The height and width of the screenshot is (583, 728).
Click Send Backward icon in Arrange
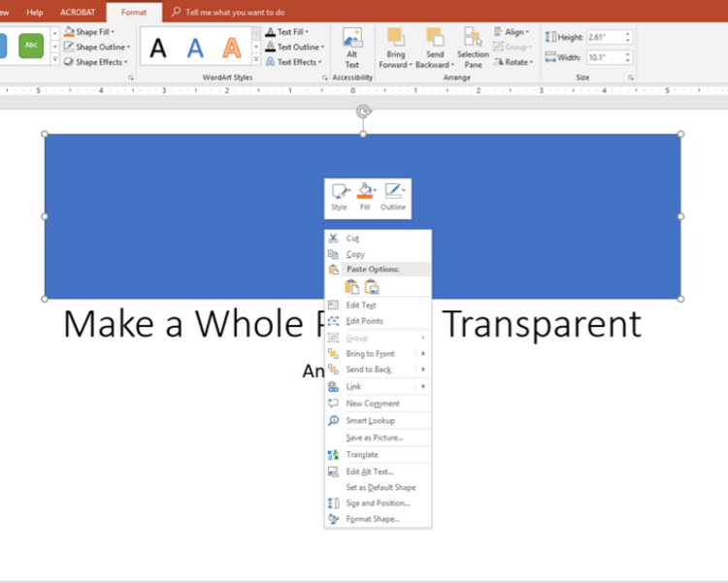click(x=435, y=37)
